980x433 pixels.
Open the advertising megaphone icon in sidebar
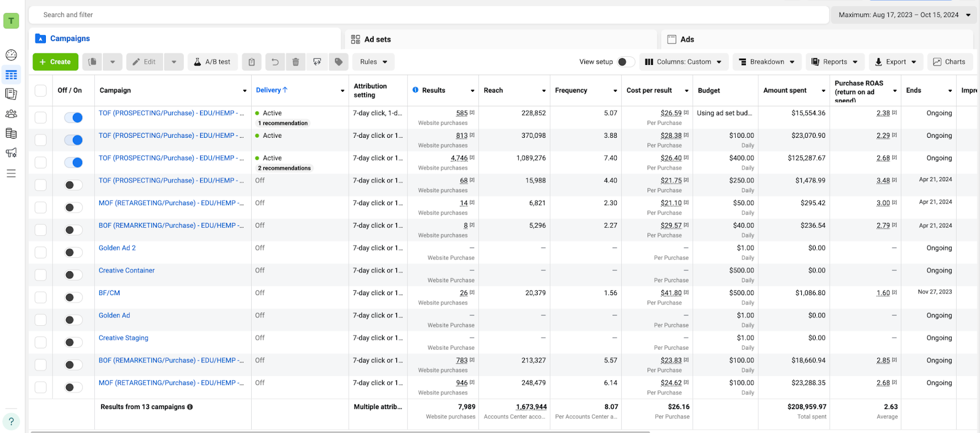[x=11, y=153]
